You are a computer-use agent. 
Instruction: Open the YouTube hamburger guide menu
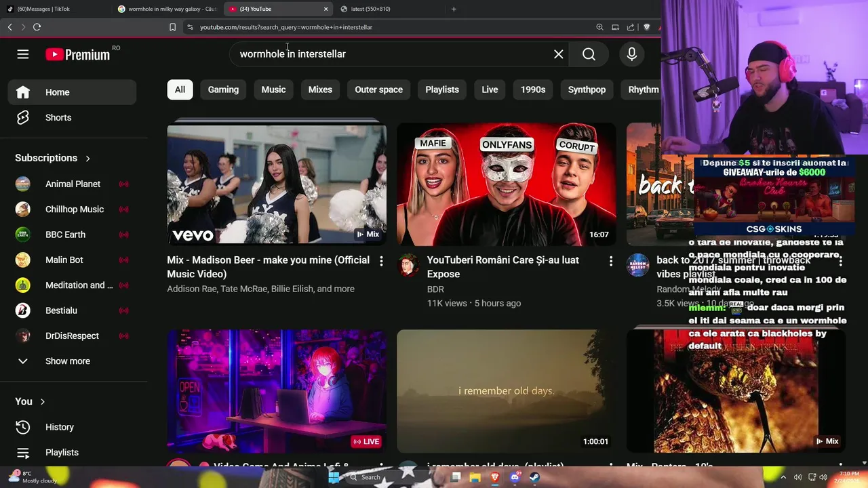(23, 54)
